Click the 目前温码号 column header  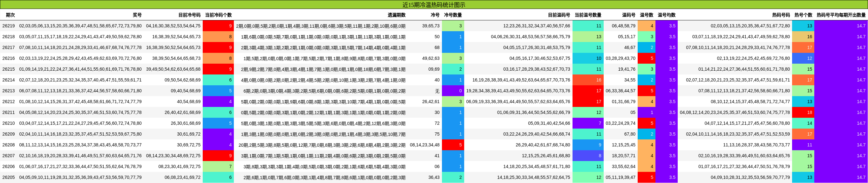[559, 15]
